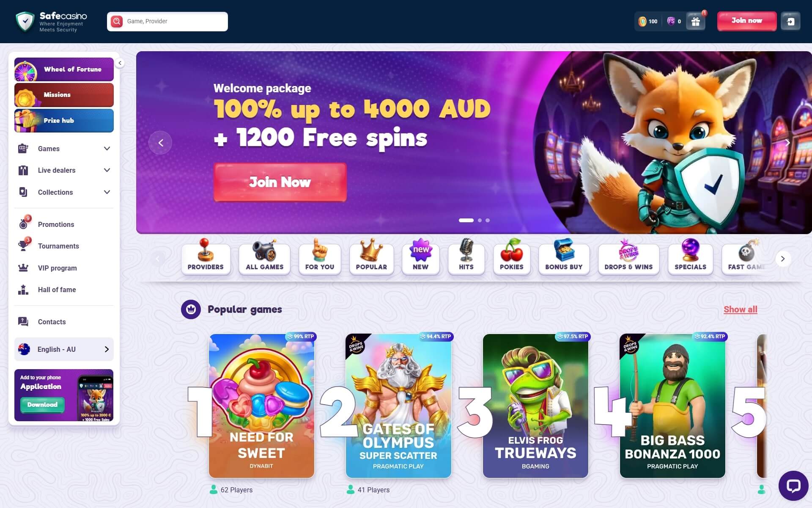The width and height of the screenshot is (812, 508).
Task: Choose the Bonus Buy treasure chest category
Action: click(x=564, y=257)
